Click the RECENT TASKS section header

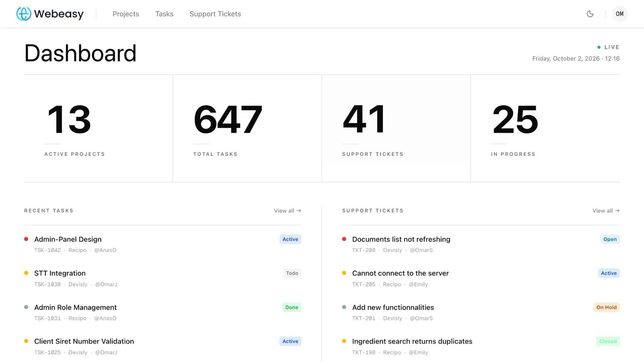[49, 210]
